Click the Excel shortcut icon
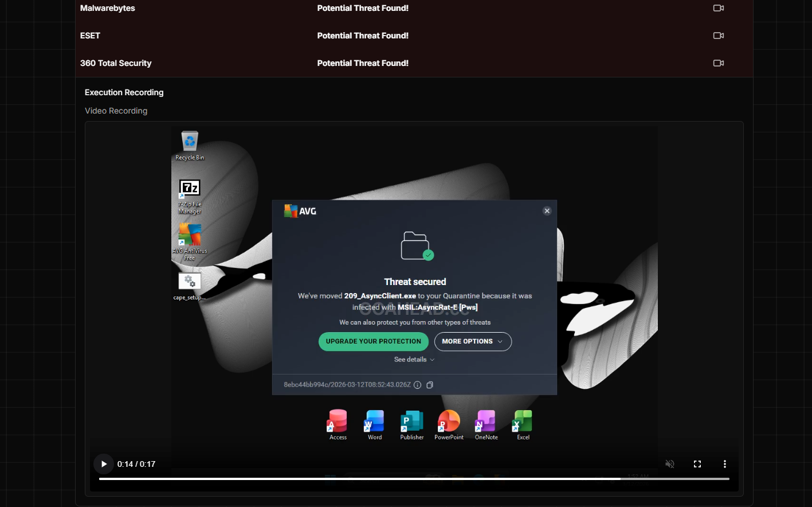The width and height of the screenshot is (812, 507). click(523, 425)
